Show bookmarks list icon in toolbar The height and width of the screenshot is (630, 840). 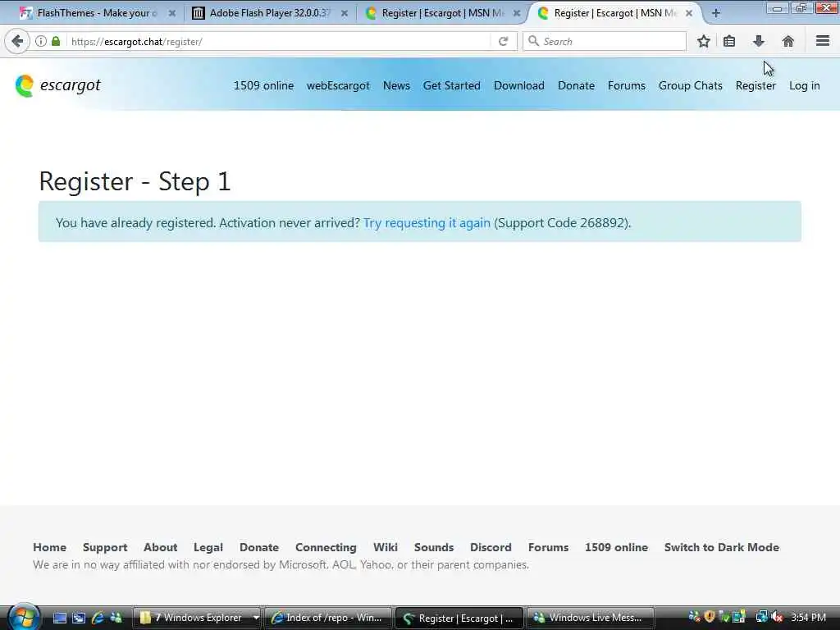729,41
